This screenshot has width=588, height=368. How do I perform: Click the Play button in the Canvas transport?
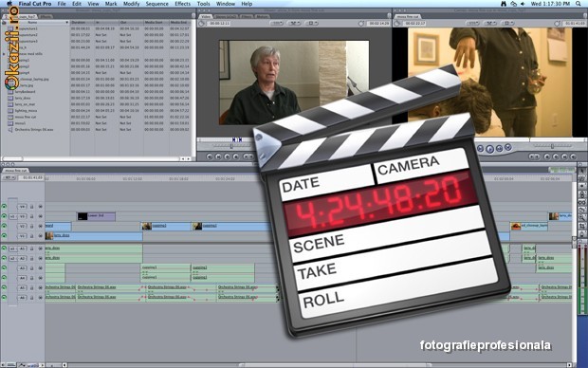[489, 149]
